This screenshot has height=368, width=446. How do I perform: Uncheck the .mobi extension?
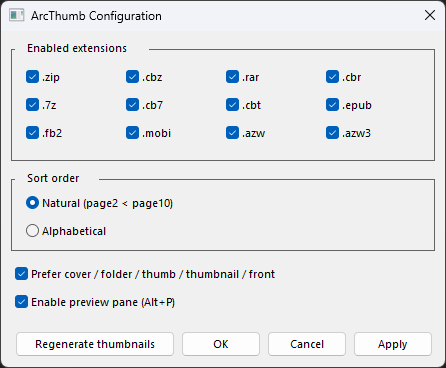[x=132, y=133]
